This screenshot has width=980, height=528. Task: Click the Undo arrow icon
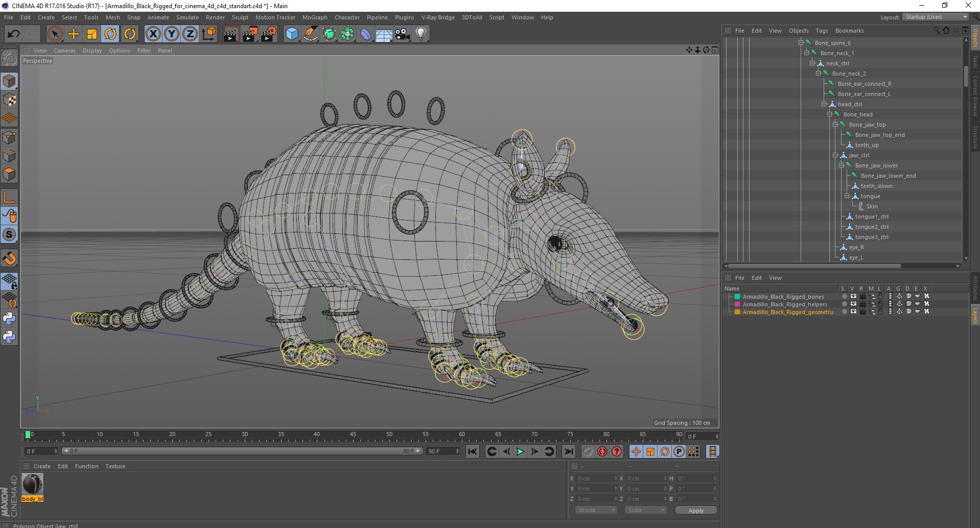(14, 34)
